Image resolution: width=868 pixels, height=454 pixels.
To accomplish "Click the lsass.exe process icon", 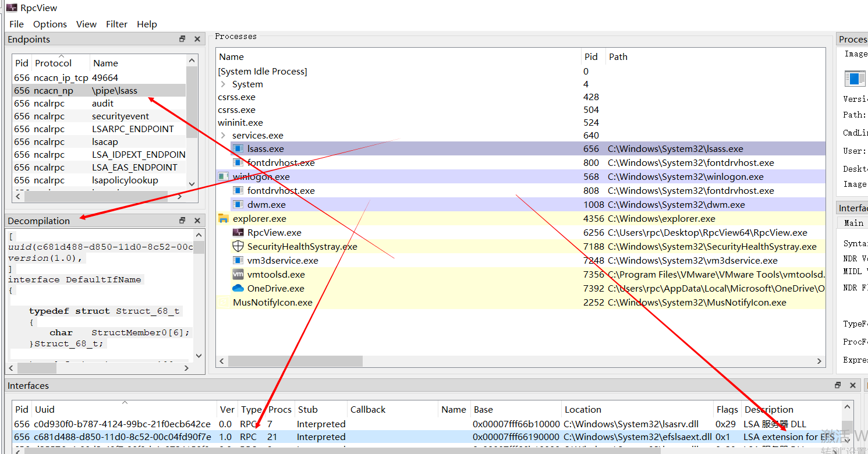I will point(238,148).
